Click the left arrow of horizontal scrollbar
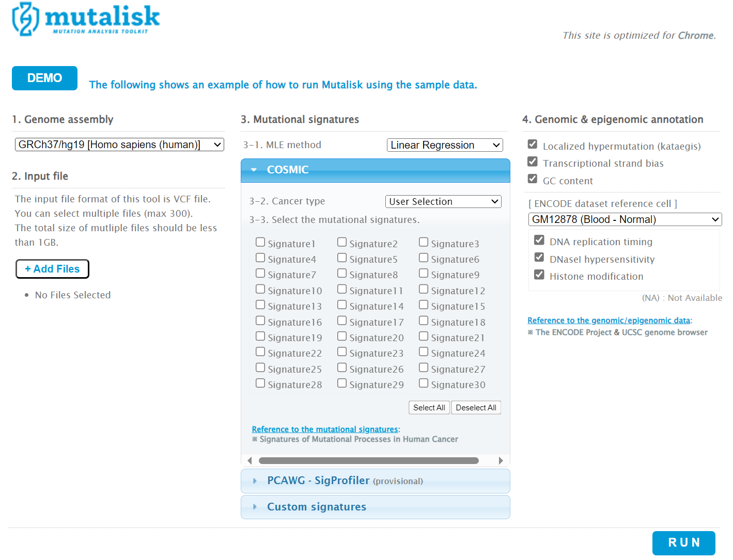733x560 pixels. click(x=249, y=460)
